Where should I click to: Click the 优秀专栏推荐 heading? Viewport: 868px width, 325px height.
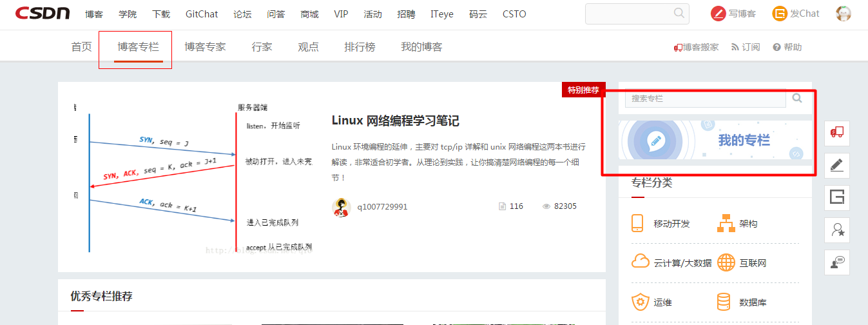(x=102, y=297)
